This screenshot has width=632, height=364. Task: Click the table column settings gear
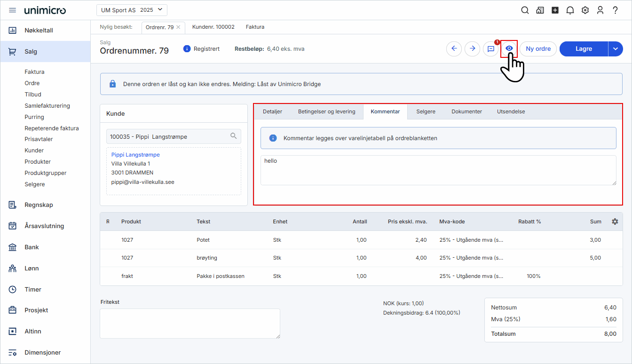pos(615,222)
